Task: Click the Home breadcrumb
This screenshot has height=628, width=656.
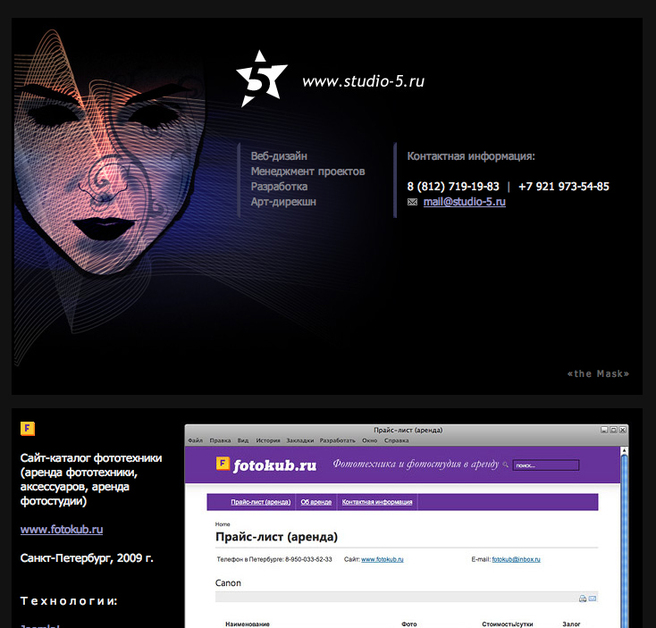Action: pos(223,524)
